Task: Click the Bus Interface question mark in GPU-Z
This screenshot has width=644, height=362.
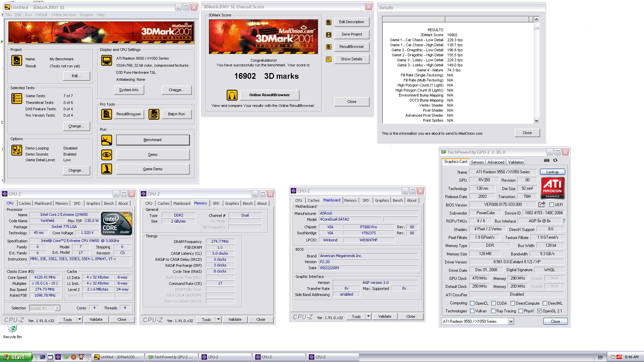Action: point(564,221)
